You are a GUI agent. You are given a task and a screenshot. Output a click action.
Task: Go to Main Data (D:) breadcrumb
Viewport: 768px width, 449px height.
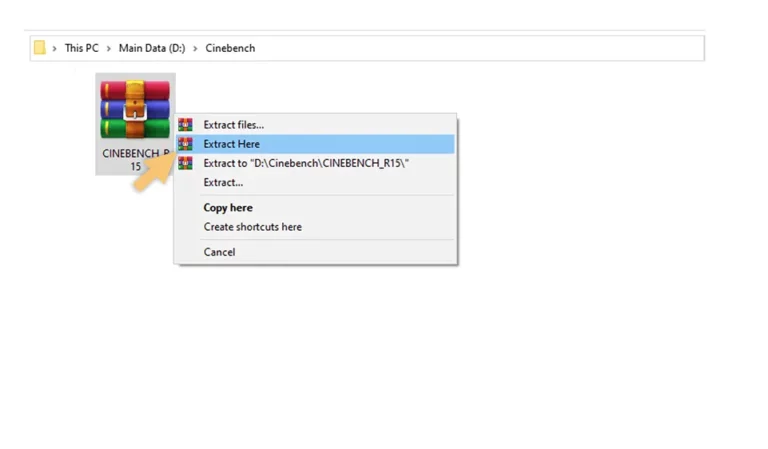pos(152,48)
